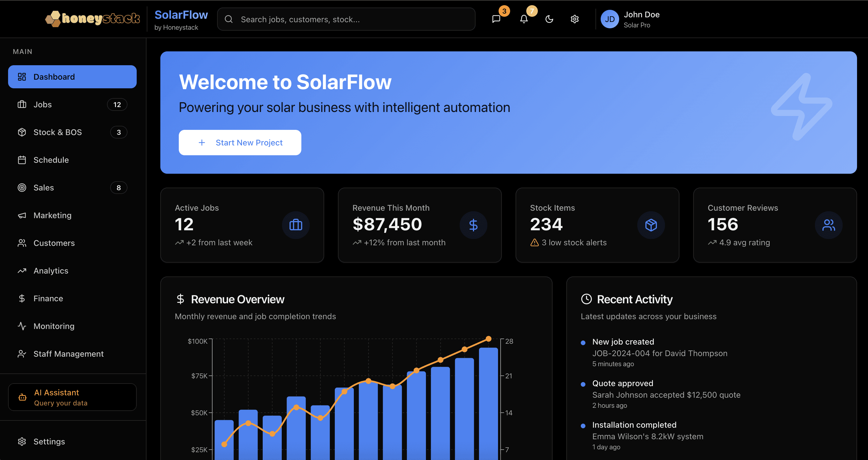868x460 pixels.
Task: Click the highest orange chart data point
Action: click(488, 339)
